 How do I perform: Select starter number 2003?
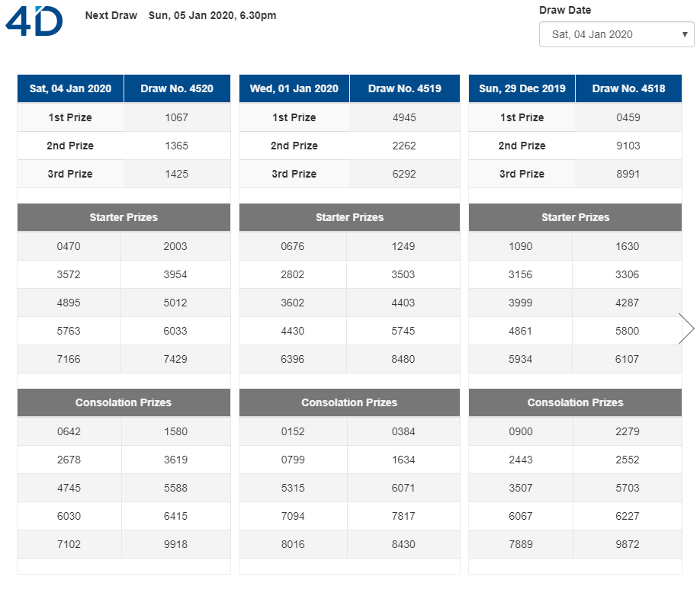pos(175,246)
